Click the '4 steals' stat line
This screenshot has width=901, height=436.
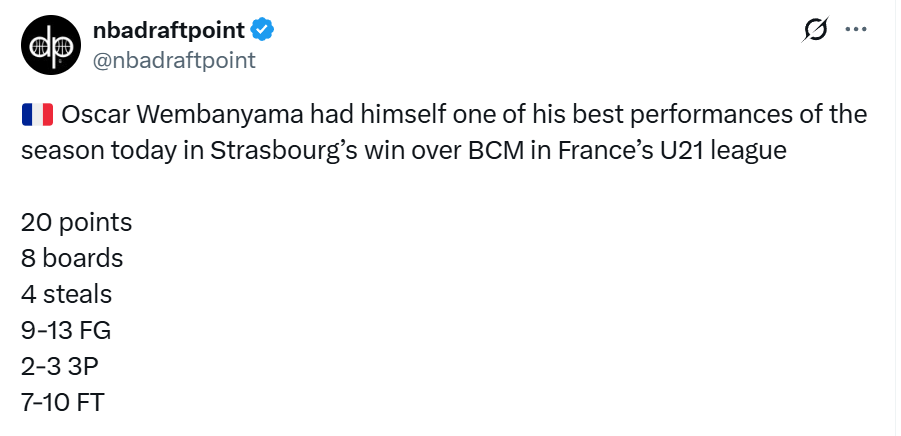click(x=66, y=294)
